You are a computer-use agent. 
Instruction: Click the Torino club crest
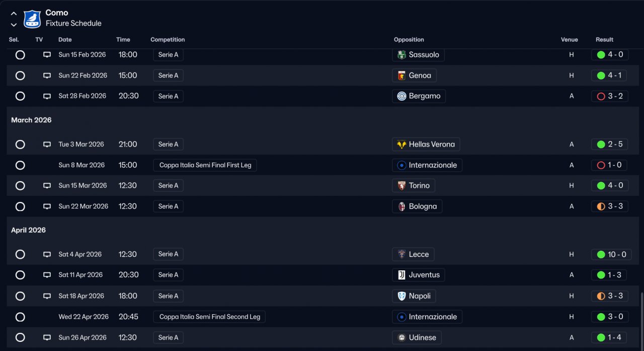point(401,186)
